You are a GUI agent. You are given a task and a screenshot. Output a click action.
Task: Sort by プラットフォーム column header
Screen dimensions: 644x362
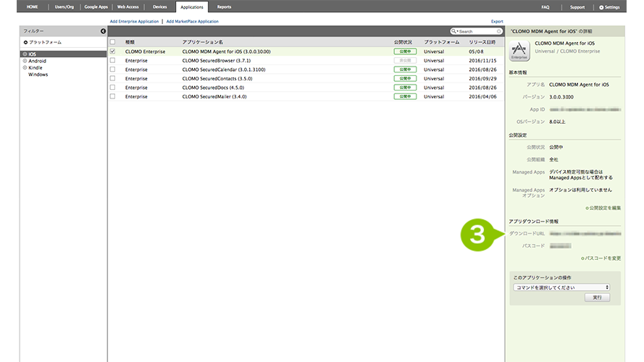coord(441,42)
